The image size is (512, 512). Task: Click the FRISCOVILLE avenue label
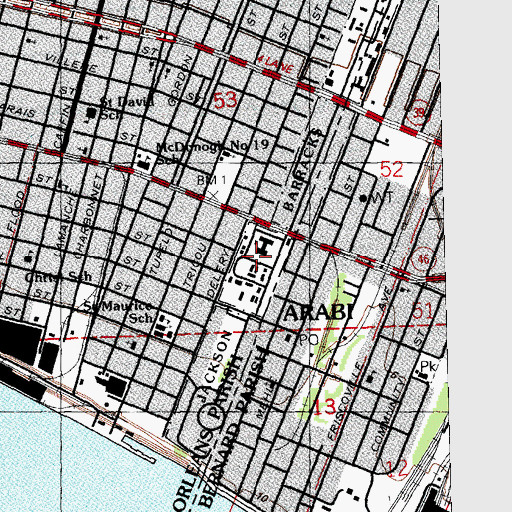(345, 401)
